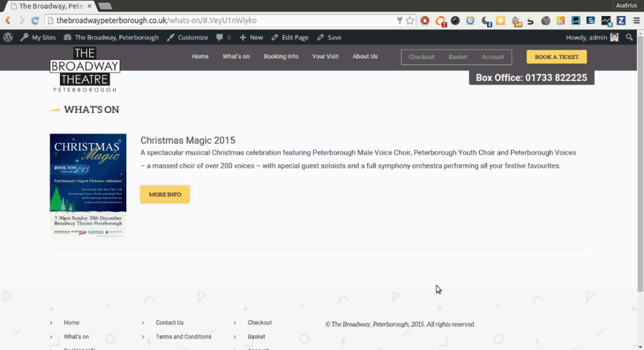Open the blue Z extension icon

click(x=621, y=20)
